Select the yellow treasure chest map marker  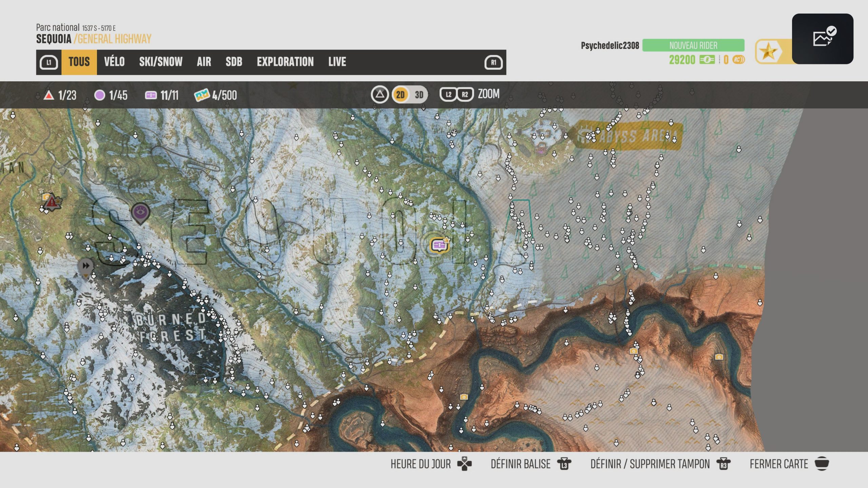pyautogui.click(x=439, y=245)
